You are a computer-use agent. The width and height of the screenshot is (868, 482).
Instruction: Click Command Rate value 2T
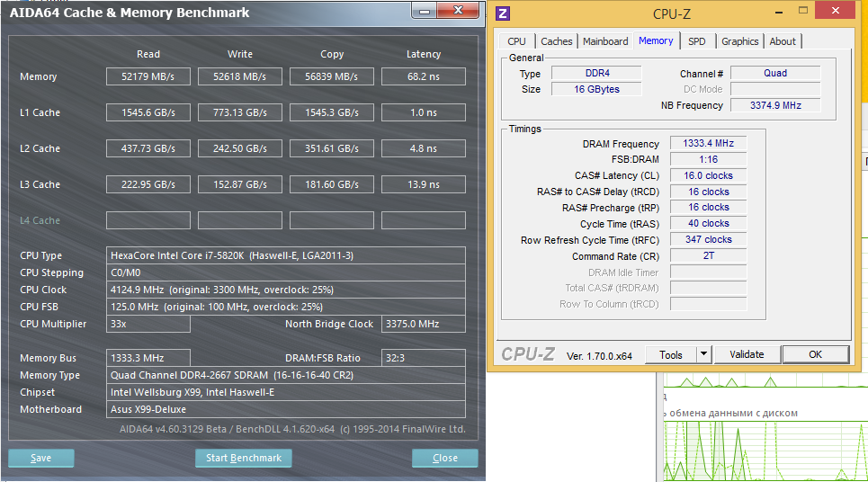click(x=709, y=255)
